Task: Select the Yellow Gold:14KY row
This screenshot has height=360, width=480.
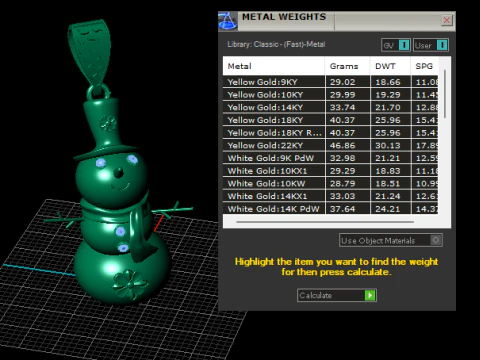Action: (x=331, y=107)
